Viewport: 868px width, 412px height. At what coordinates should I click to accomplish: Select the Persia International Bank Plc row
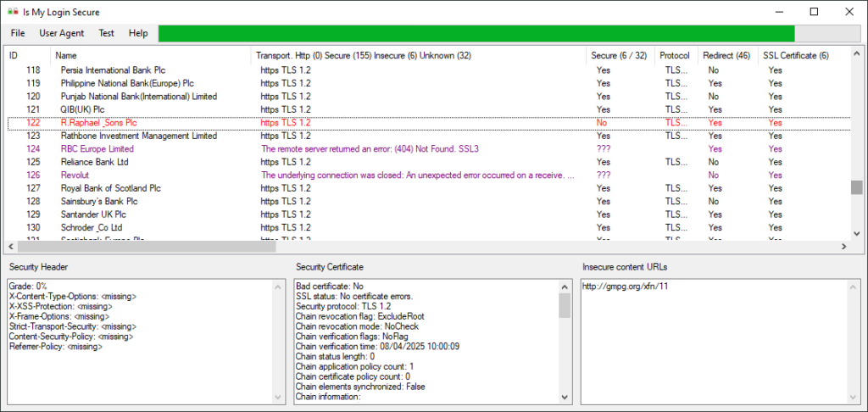point(429,70)
